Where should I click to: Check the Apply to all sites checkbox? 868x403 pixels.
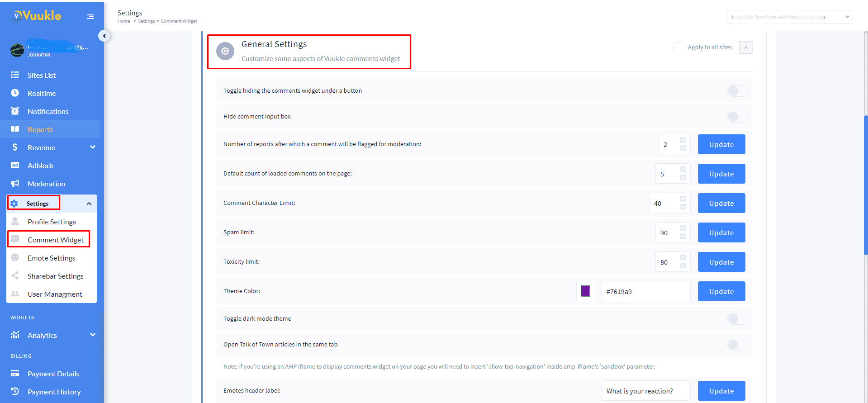(x=678, y=47)
